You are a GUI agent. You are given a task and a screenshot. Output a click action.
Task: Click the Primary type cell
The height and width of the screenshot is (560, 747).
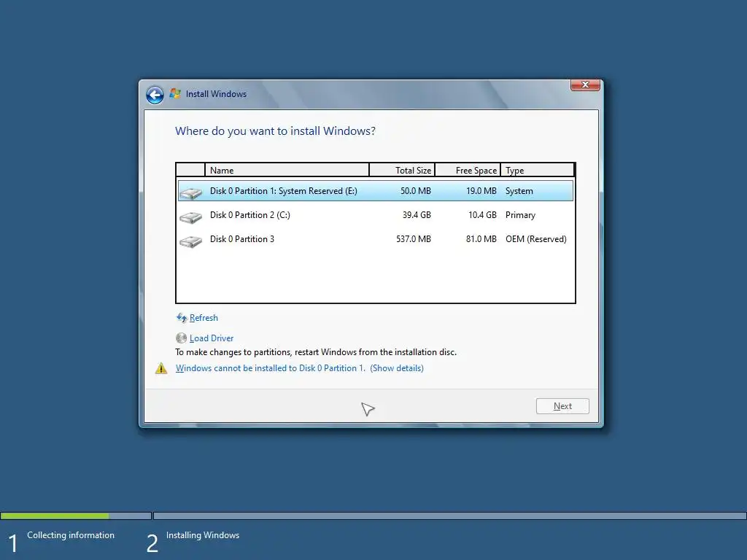pyautogui.click(x=520, y=215)
